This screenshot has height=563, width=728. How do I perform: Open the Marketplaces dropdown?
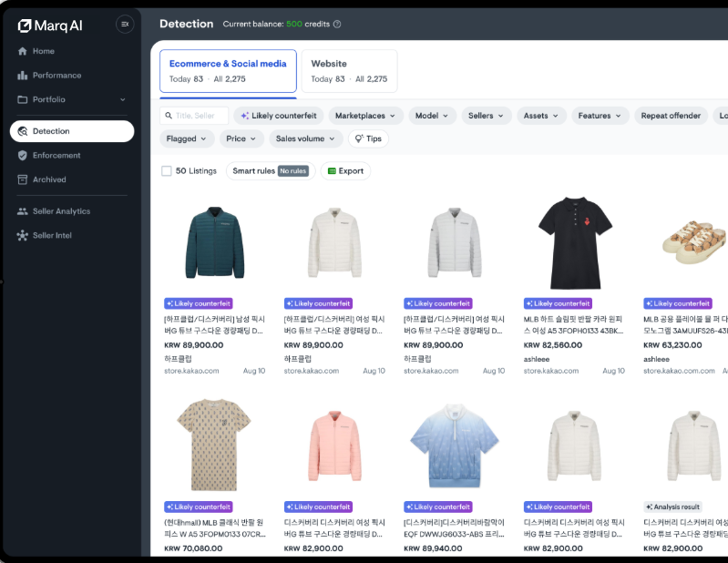coord(365,116)
